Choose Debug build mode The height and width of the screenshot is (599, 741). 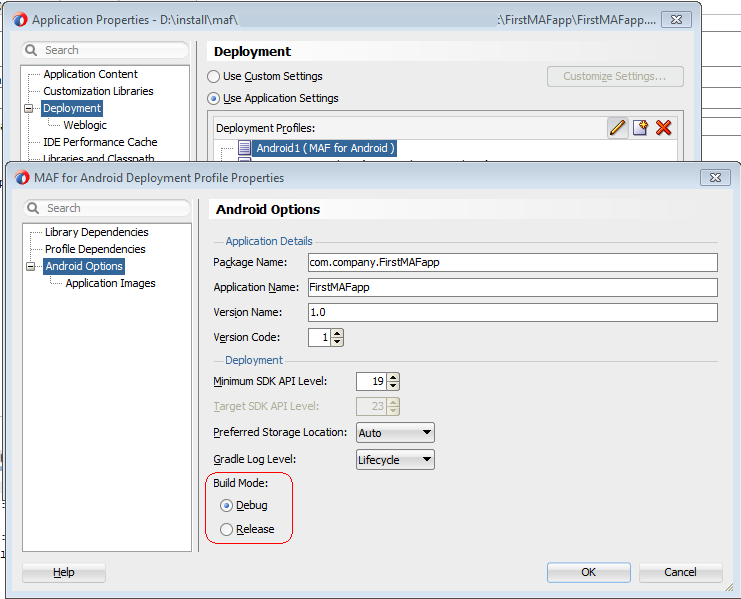point(226,505)
